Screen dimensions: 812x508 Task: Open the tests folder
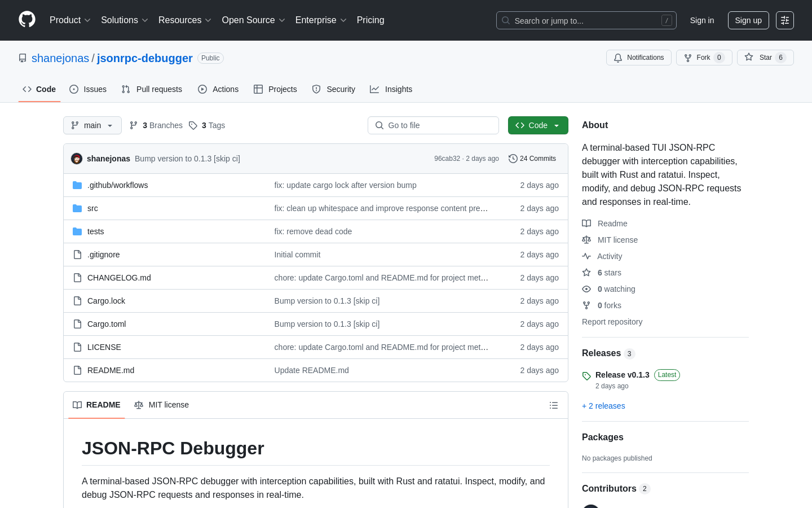pyautogui.click(x=95, y=231)
